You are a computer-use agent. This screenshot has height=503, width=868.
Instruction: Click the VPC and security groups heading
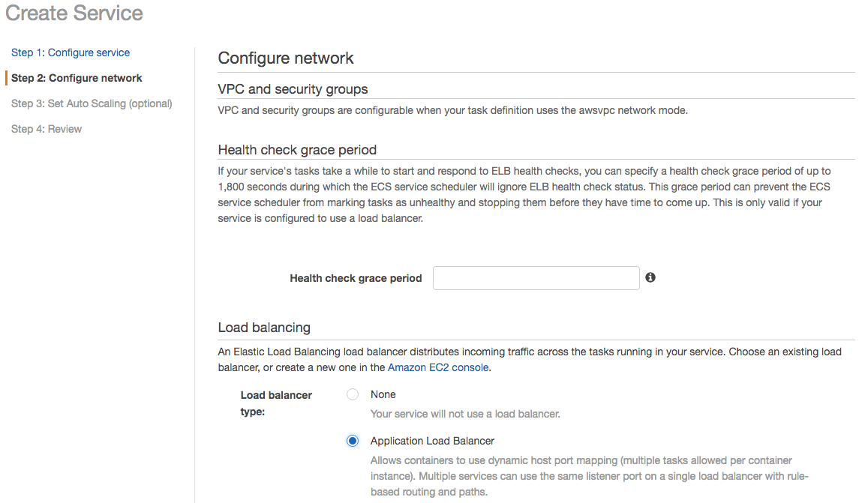[293, 89]
